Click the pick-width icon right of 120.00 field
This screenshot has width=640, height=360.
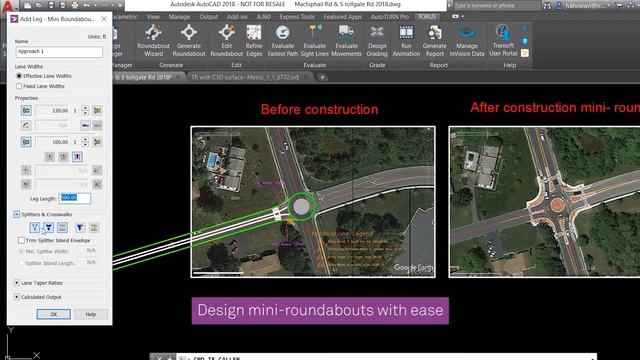(97, 110)
